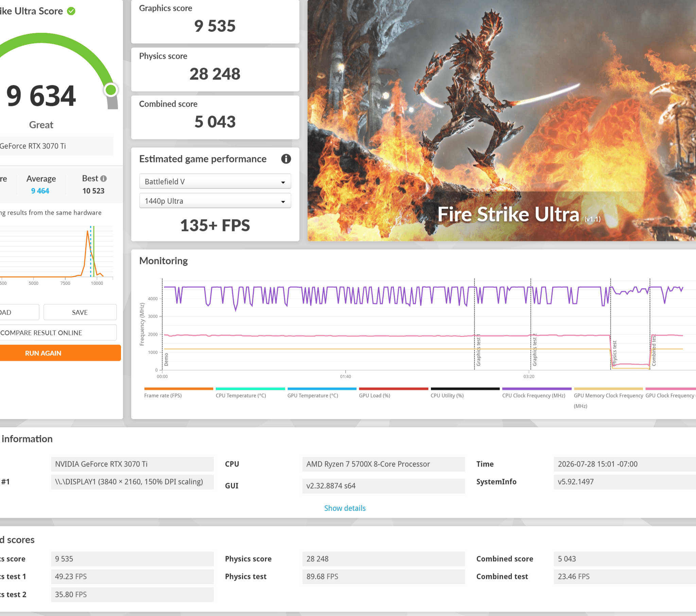This screenshot has height=616, width=696.
Task: Open the Estimated game performance info icon
Action: pos(286,159)
